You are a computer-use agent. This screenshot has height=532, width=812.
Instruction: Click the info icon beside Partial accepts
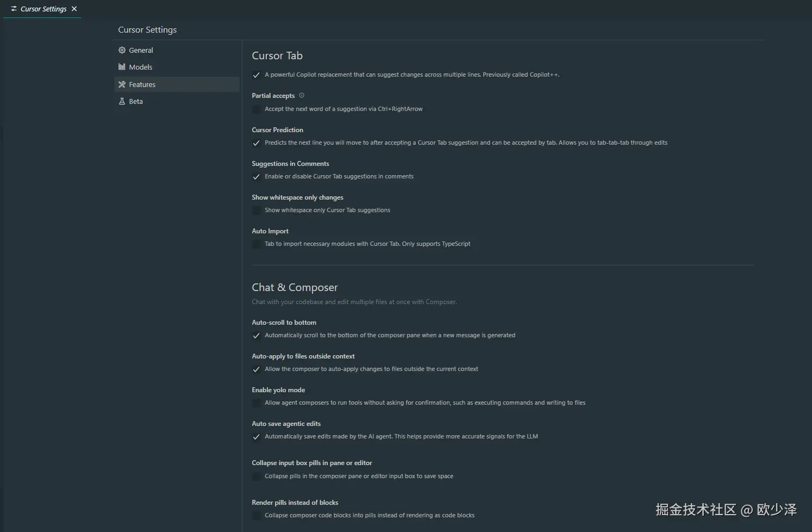[x=302, y=95]
